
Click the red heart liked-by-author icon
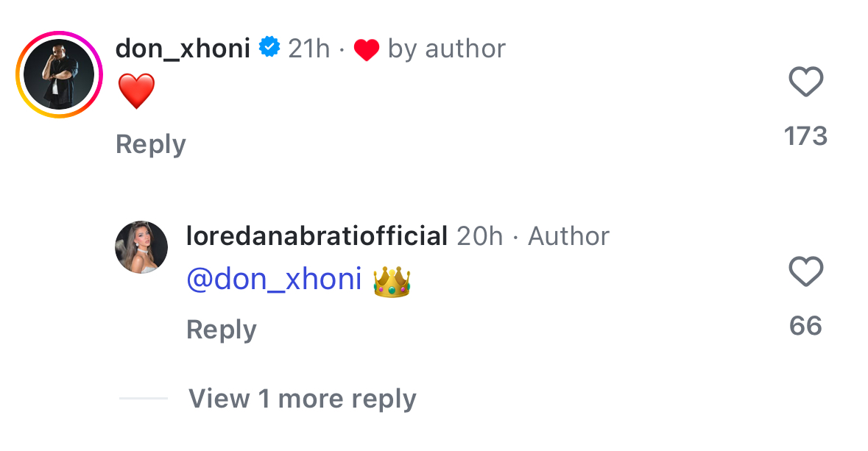coord(366,50)
